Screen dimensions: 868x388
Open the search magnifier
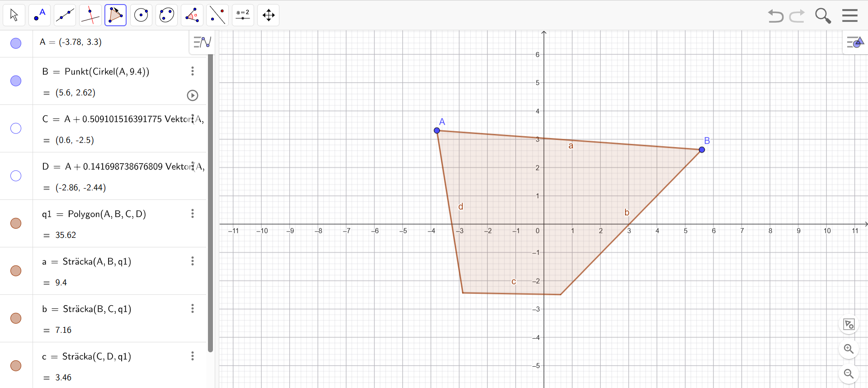coord(823,16)
